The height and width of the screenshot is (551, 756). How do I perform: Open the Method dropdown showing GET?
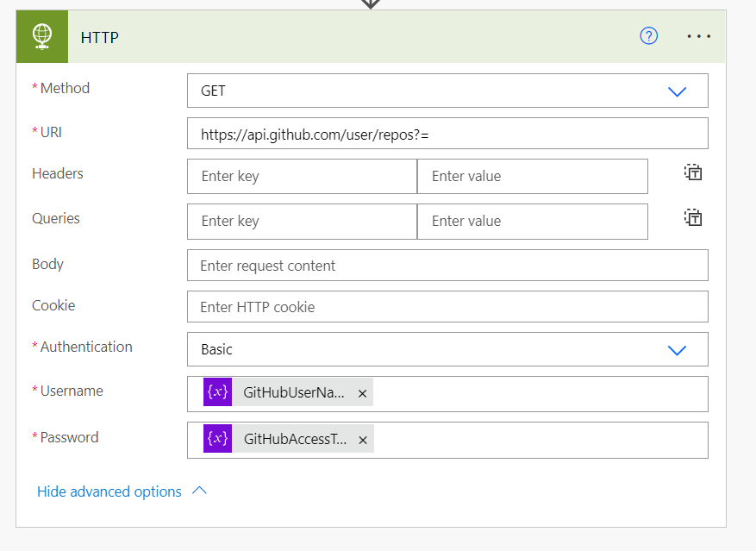coord(447,91)
